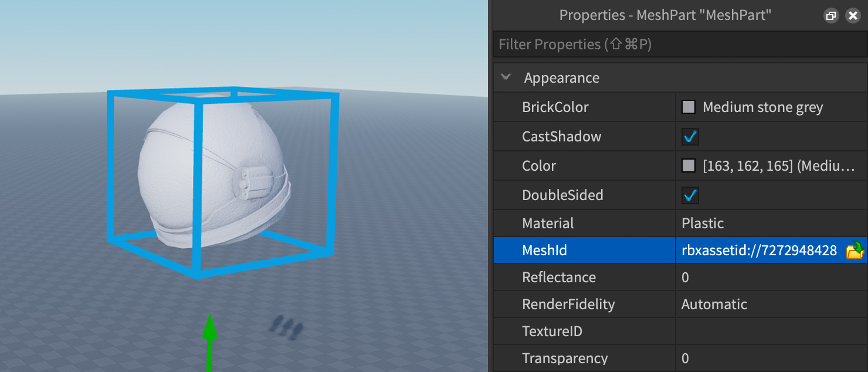Select the RenderFidelity property label
This screenshot has height=372, width=868.
pyautogui.click(x=568, y=305)
